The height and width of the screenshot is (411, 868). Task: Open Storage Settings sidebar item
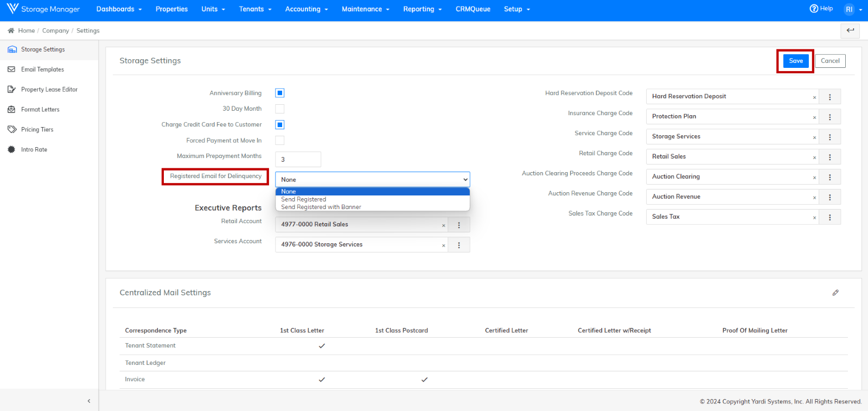[49, 49]
